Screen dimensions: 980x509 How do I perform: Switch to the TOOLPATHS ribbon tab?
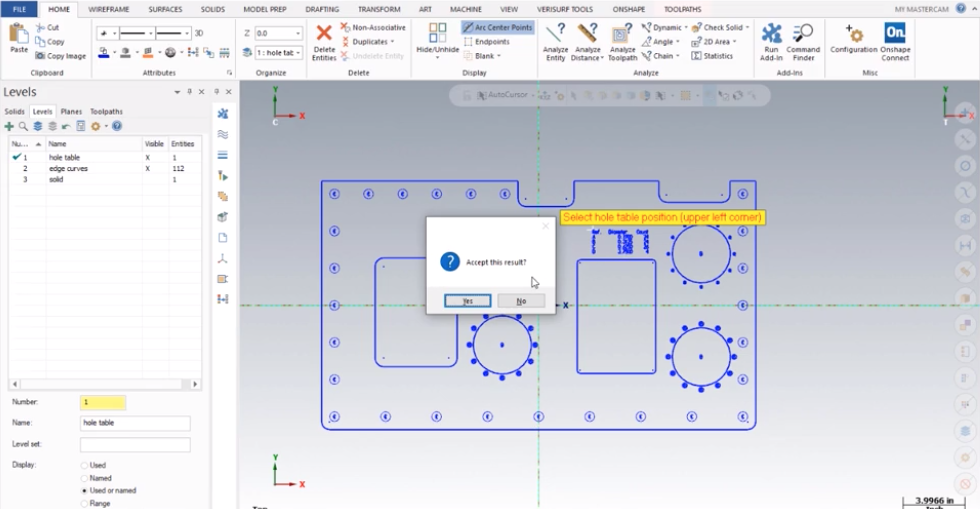682,9
